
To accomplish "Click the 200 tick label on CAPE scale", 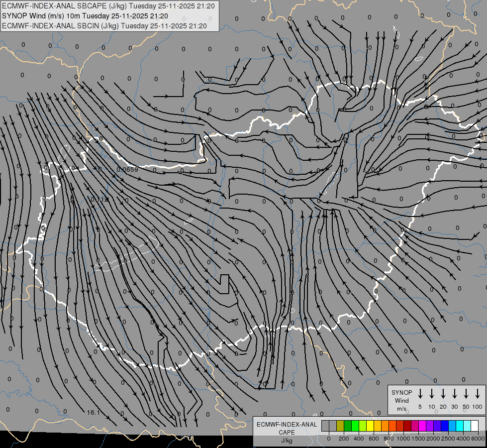I will click(344, 439).
